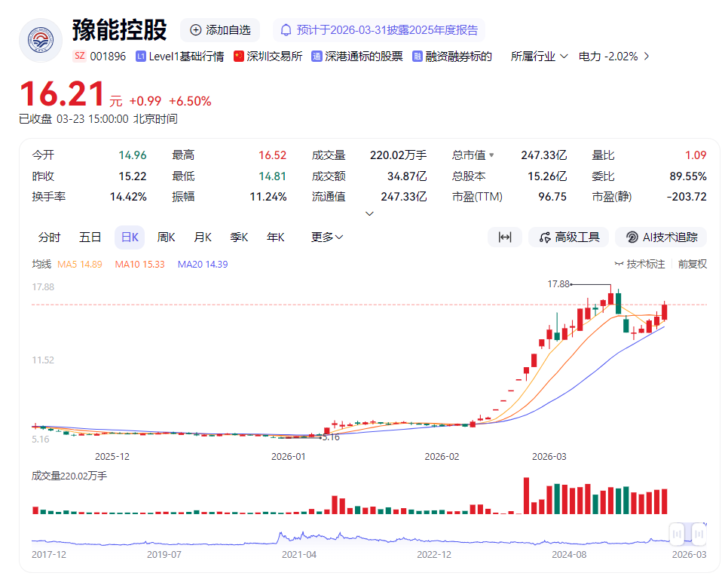This screenshot has height=582, width=728.
Task: Expand more quote data chevron
Action: [369, 213]
